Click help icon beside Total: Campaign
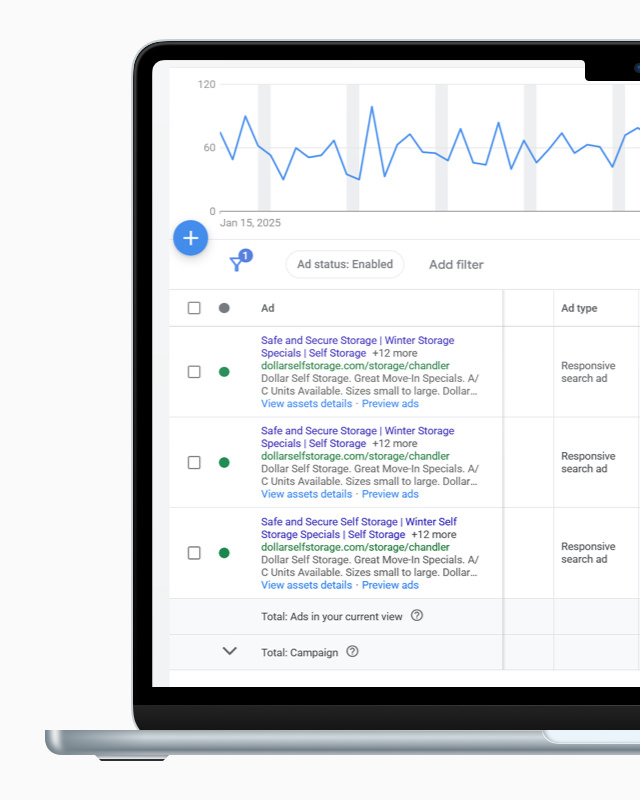This screenshot has height=800, width=640. [x=352, y=652]
